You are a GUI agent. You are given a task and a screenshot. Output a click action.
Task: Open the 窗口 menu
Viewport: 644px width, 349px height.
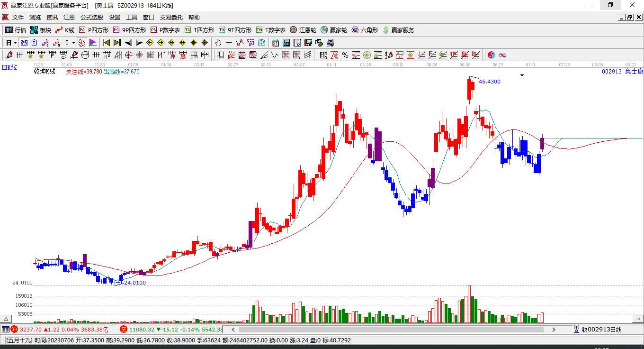[149, 18]
